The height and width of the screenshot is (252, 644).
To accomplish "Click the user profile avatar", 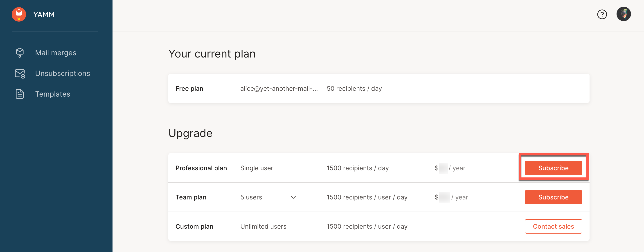I will click(624, 14).
